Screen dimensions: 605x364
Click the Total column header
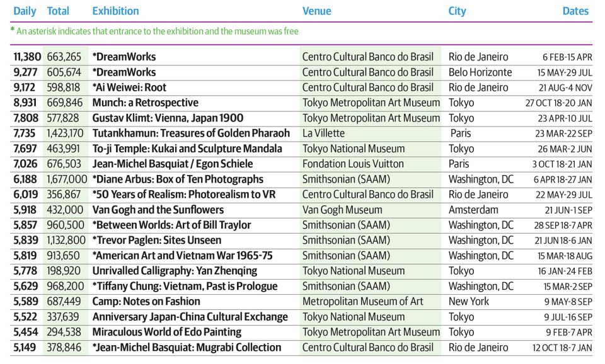point(58,11)
